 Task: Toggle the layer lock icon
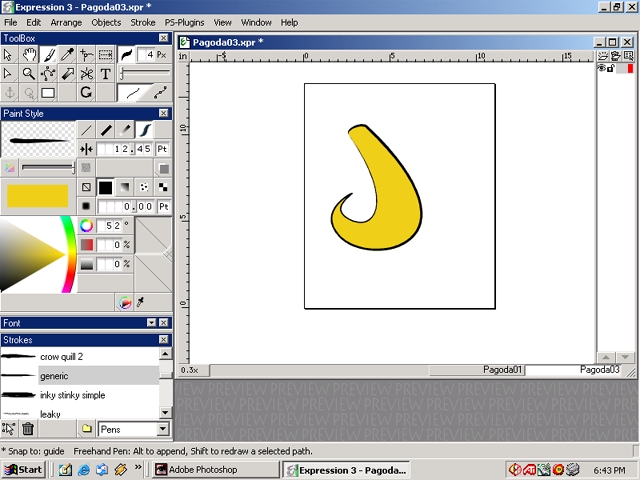pos(611,68)
